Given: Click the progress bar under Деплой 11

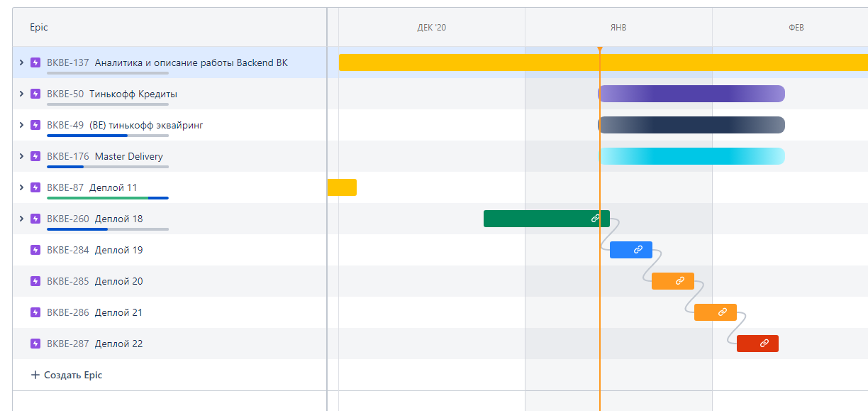Looking at the screenshot, I should 108,198.
